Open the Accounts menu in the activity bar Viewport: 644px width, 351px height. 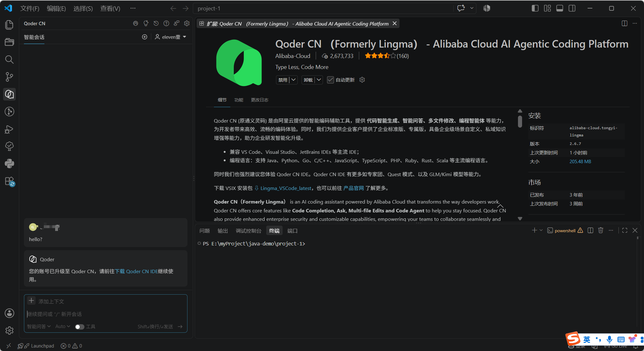(9, 313)
